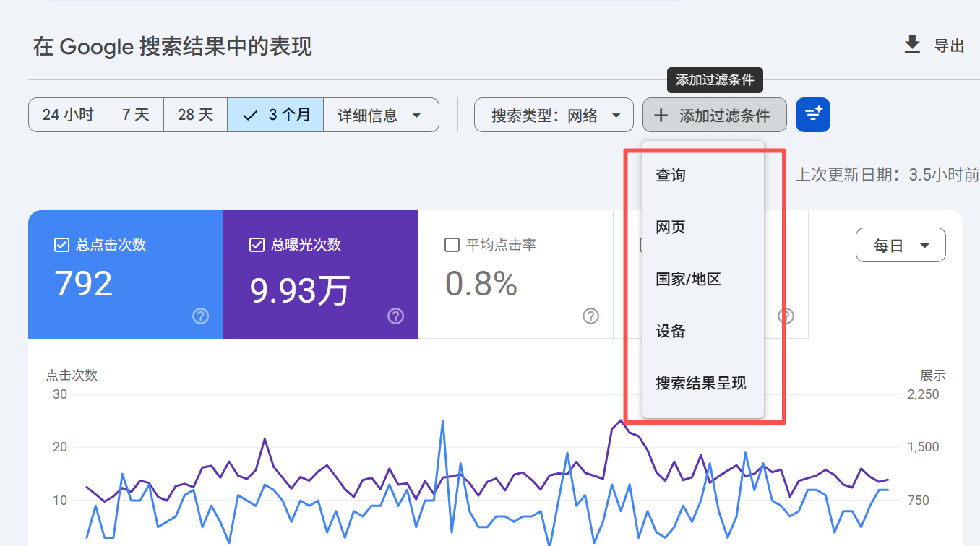
Task: Open the 搜索类型: 网络 dropdown
Action: tap(554, 115)
